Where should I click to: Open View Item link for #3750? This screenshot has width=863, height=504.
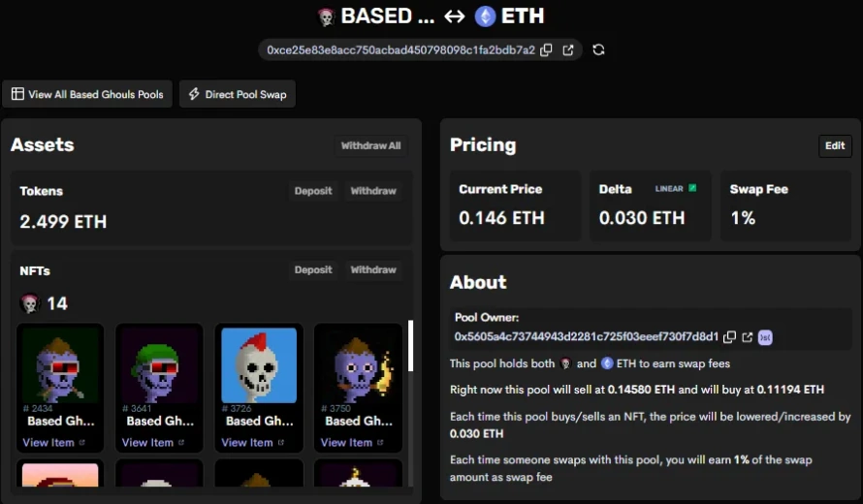click(346, 442)
